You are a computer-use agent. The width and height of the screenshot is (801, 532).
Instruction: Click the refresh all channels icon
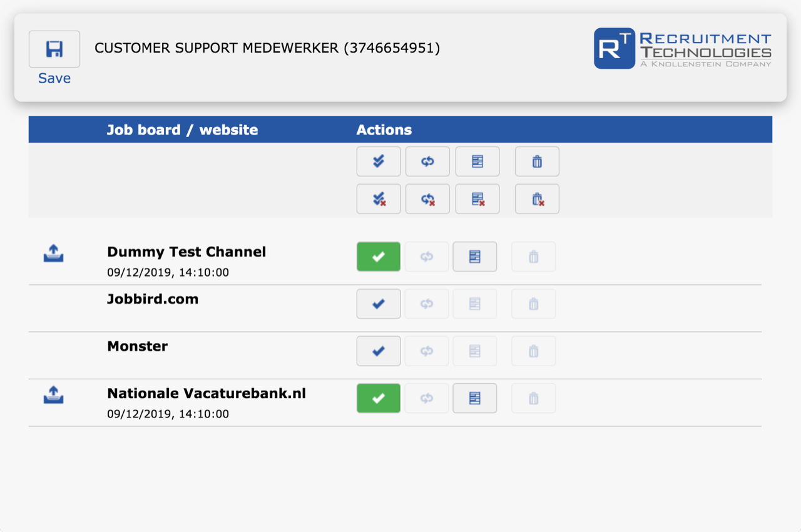tap(427, 161)
